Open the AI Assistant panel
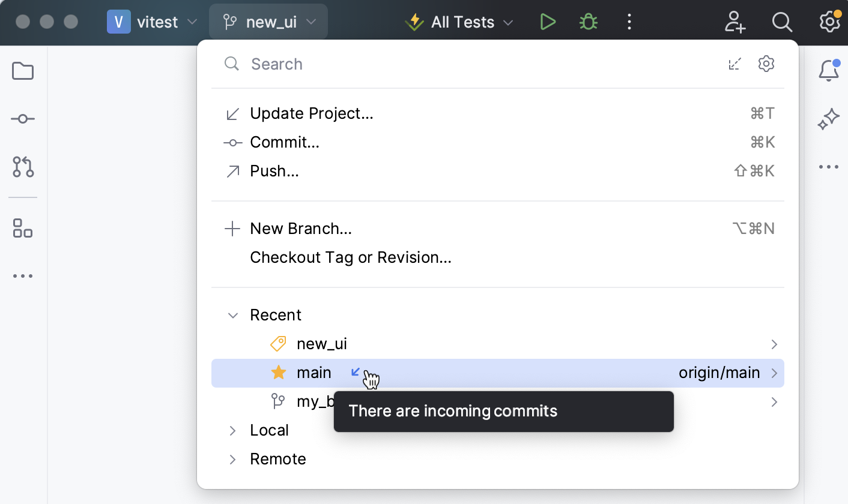Image resolution: width=848 pixels, height=504 pixels. pos(828,119)
